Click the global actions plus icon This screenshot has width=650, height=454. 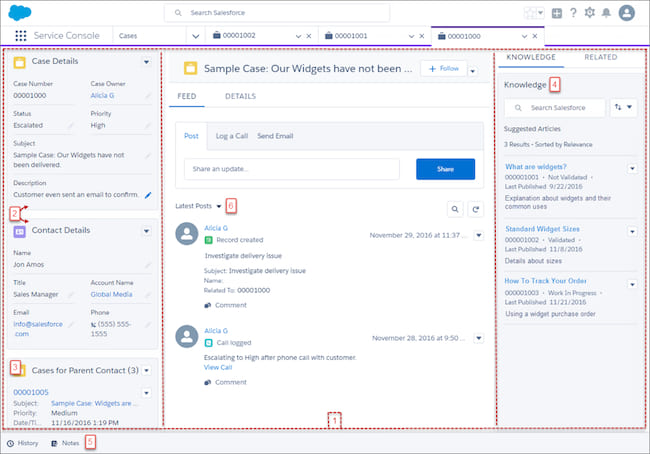point(557,13)
